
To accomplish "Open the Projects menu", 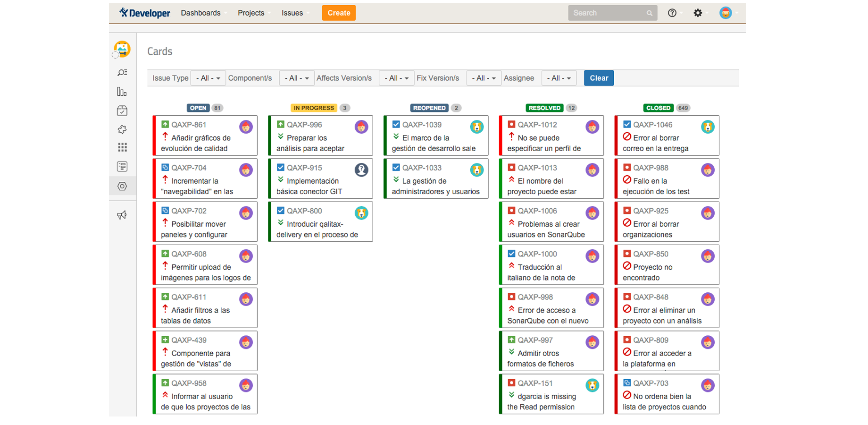I will pos(254,13).
